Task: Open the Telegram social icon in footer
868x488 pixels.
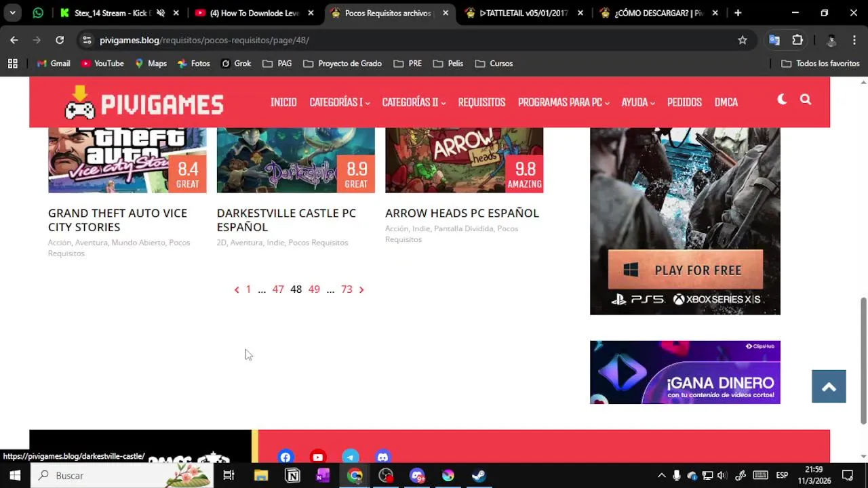Action: pyautogui.click(x=351, y=457)
